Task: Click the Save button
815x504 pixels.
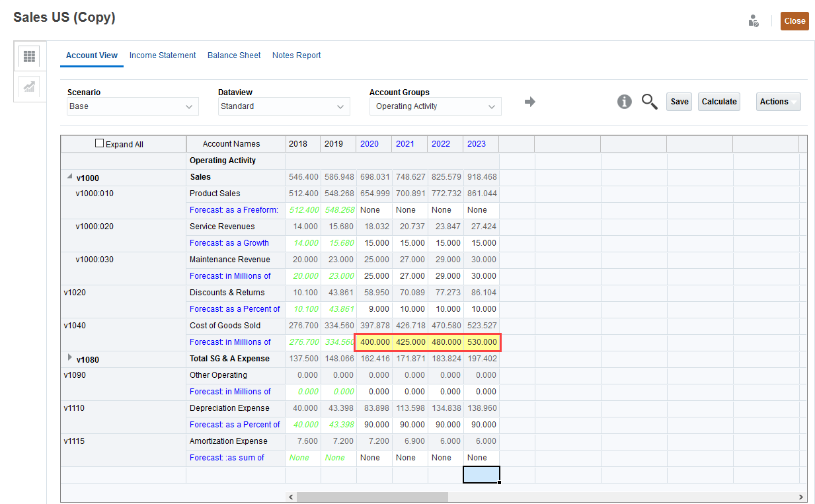Action: pyautogui.click(x=679, y=101)
